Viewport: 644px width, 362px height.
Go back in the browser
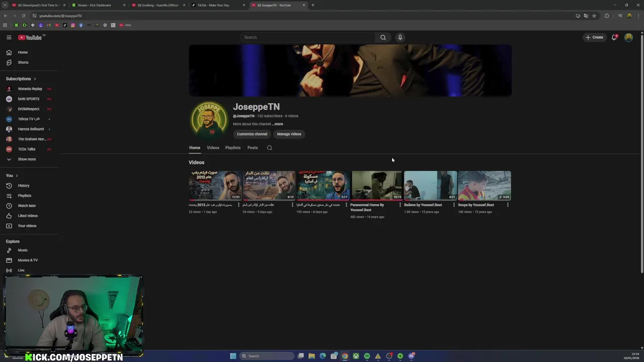point(6,16)
